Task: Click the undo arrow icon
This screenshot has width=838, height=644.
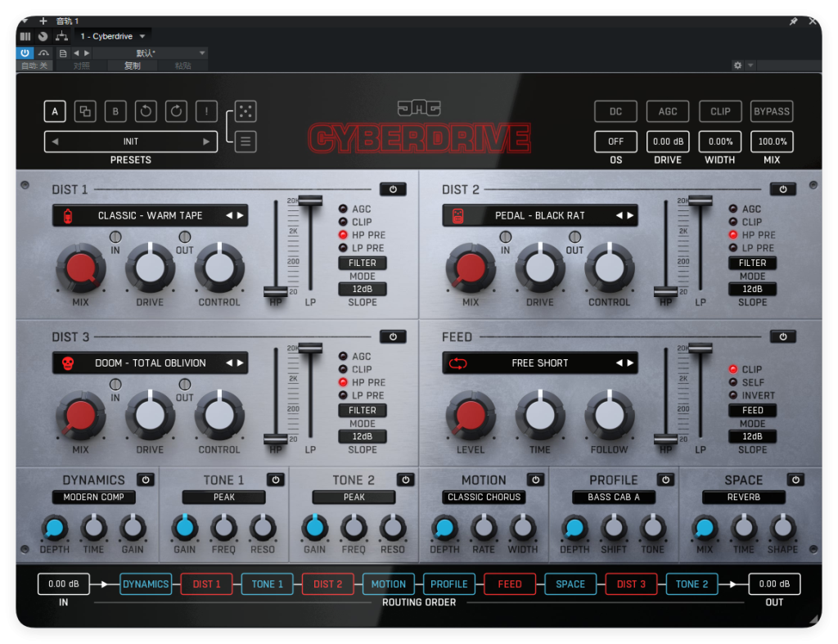Action: [146, 111]
